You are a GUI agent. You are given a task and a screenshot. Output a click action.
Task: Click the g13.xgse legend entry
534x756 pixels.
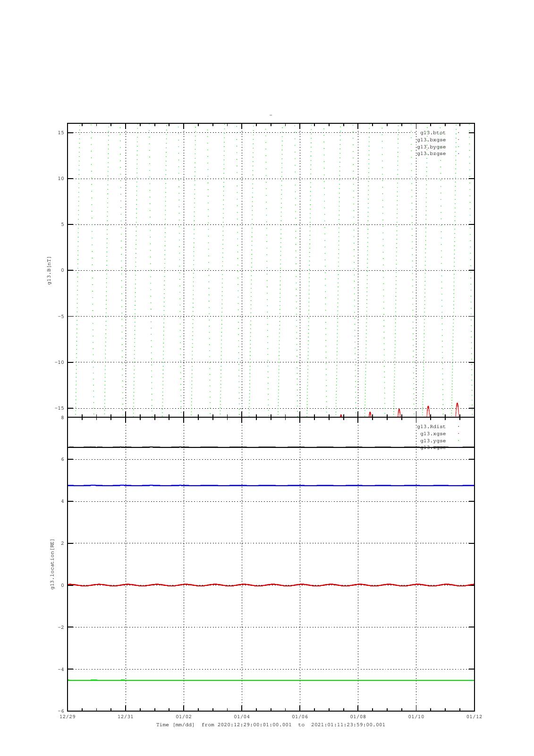[433, 434]
